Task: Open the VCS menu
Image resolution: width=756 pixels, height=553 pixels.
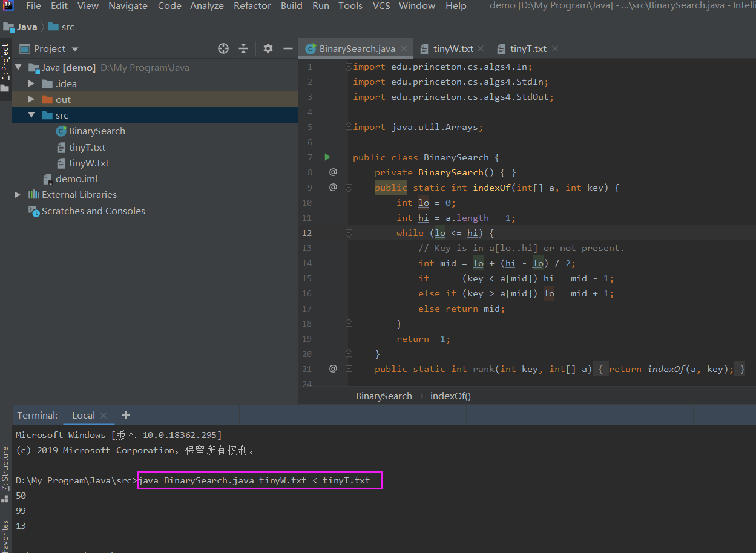Action: click(381, 6)
